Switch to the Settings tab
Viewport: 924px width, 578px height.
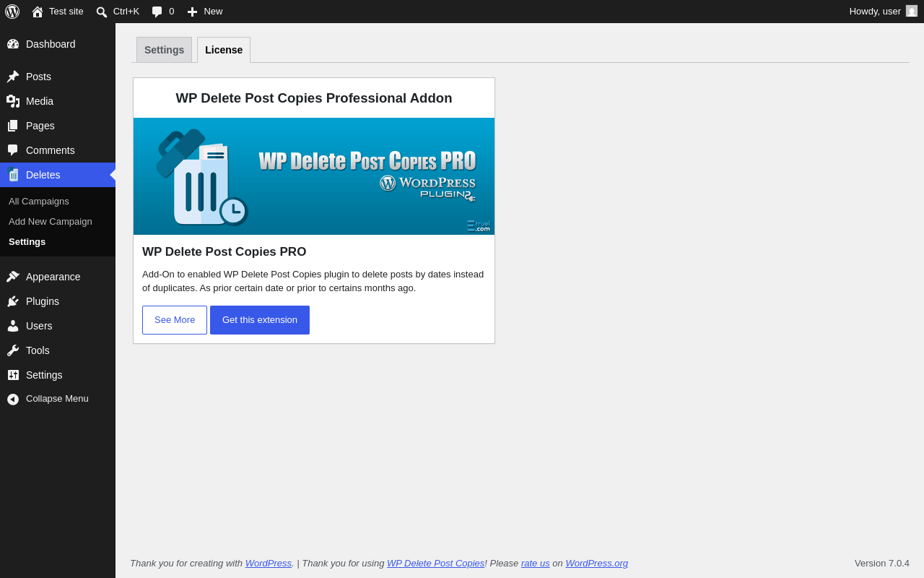164,50
